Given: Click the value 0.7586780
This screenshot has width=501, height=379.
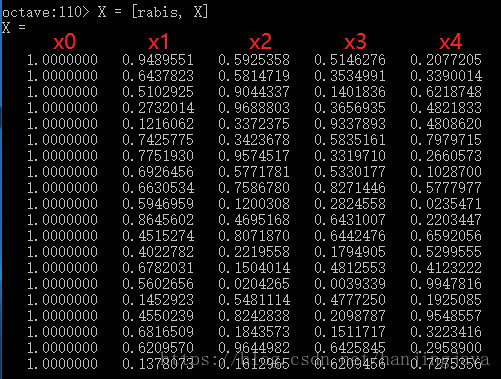Looking at the screenshot, I should (254, 188).
